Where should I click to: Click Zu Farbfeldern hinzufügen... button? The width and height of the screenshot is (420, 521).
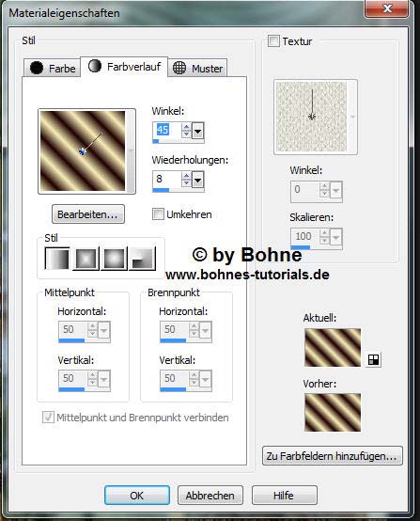[x=332, y=456]
